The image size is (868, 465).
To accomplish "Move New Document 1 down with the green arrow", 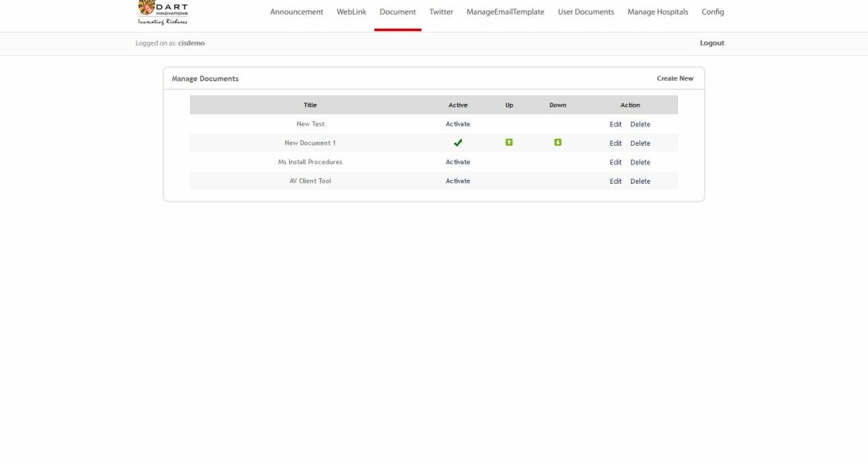I will click(558, 143).
